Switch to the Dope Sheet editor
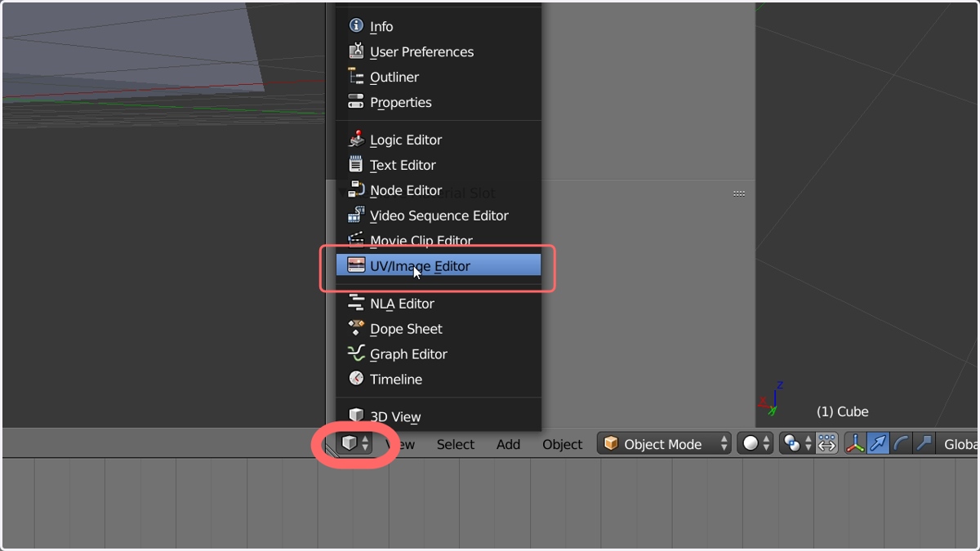 coord(439,329)
